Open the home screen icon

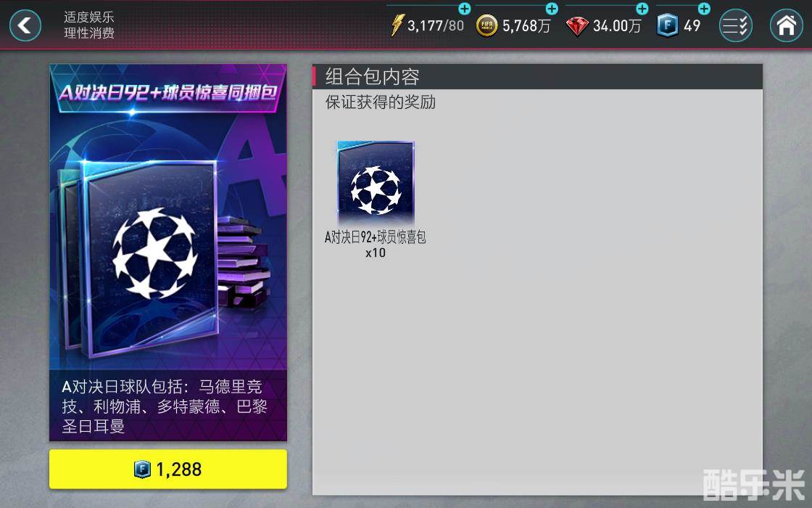coord(786,25)
